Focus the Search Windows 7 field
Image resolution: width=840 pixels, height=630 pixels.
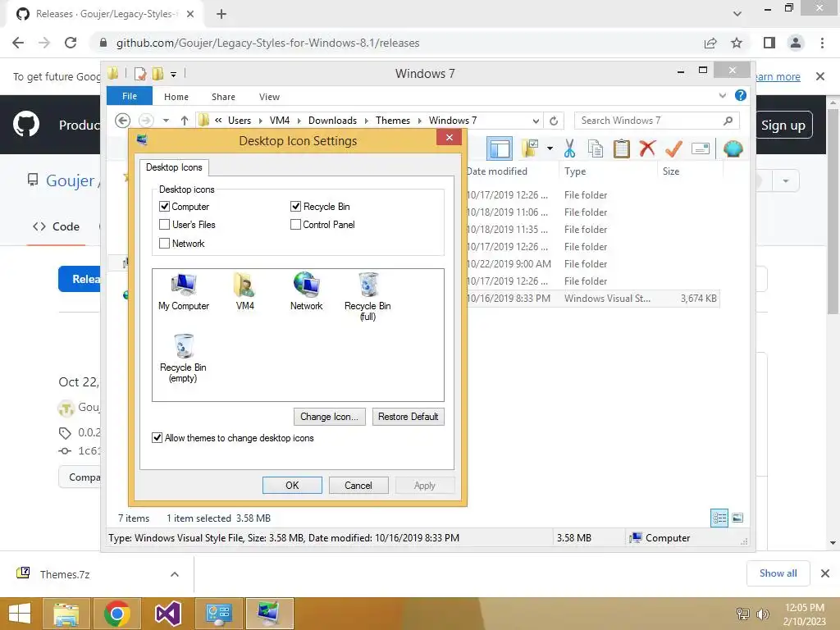tap(657, 121)
